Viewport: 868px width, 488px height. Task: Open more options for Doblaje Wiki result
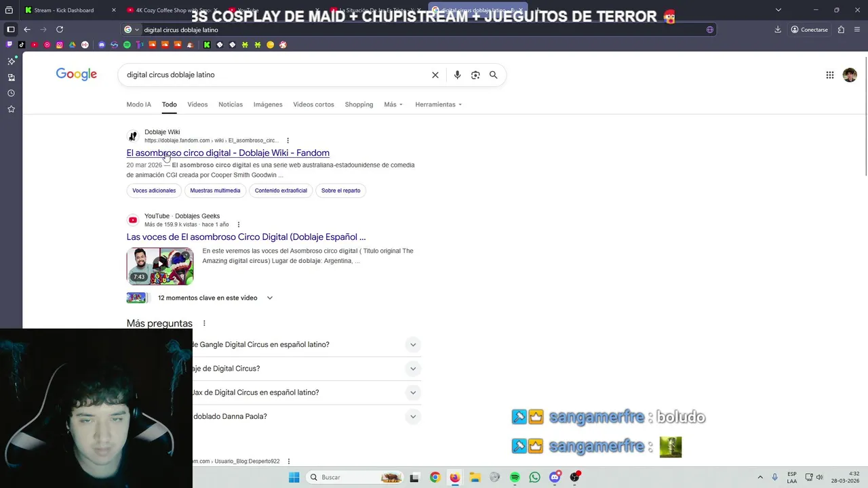[288, 140]
